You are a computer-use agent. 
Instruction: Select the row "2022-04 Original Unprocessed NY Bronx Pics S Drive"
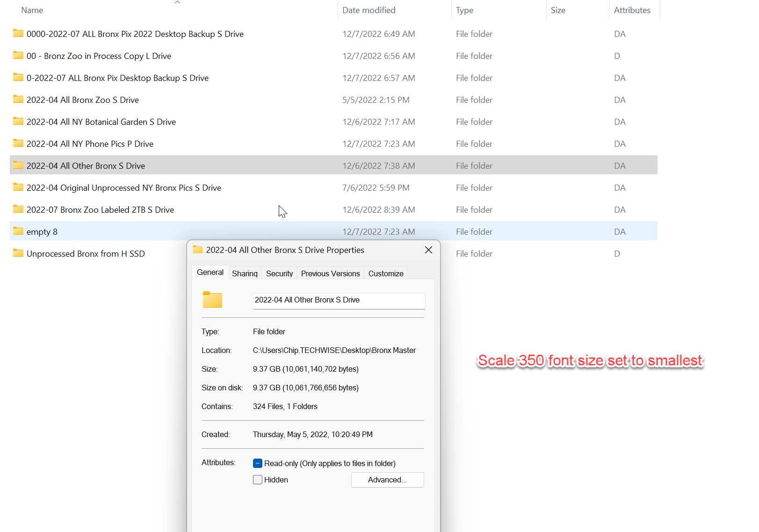pyautogui.click(x=123, y=187)
